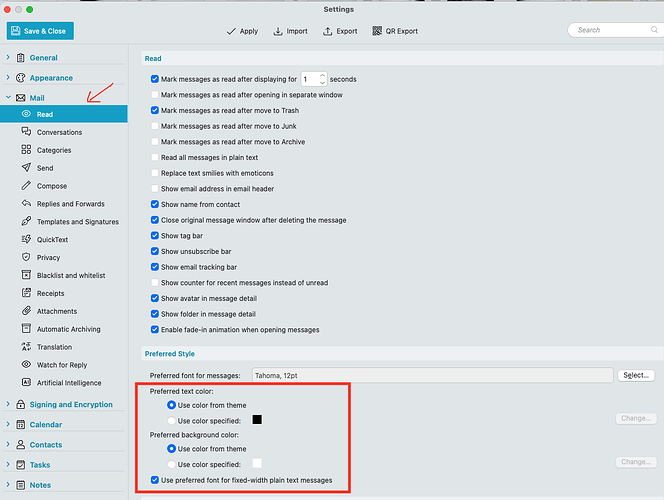Open Templates and Signatures settings
Image resolution: width=664 pixels, height=500 pixels.
[x=77, y=222]
